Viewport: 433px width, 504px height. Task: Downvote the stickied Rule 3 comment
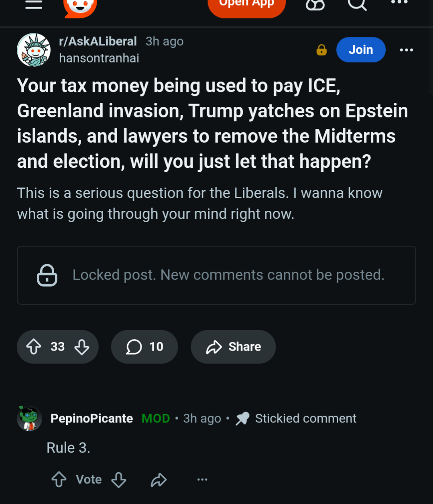(119, 479)
